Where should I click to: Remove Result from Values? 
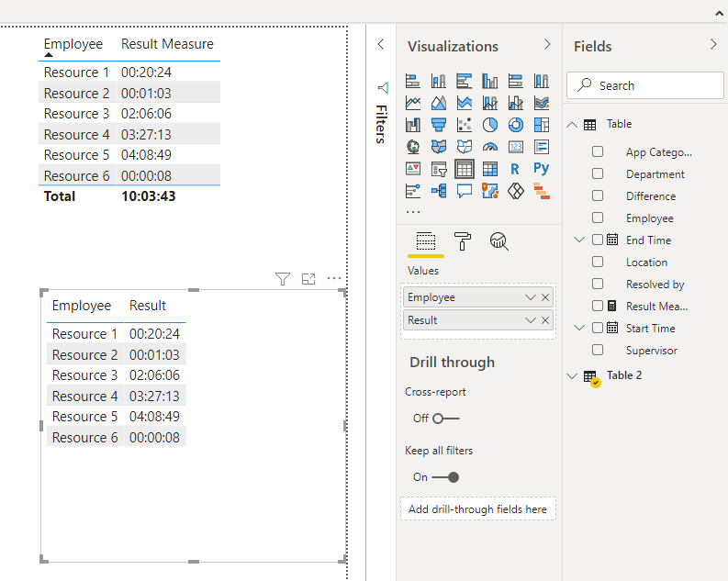(545, 320)
